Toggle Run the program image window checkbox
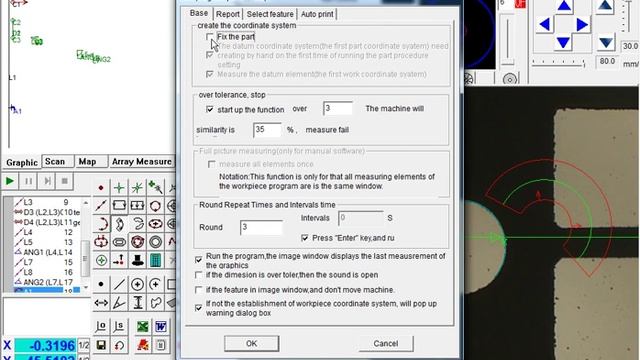The image size is (640, 360). click(198, 260)
